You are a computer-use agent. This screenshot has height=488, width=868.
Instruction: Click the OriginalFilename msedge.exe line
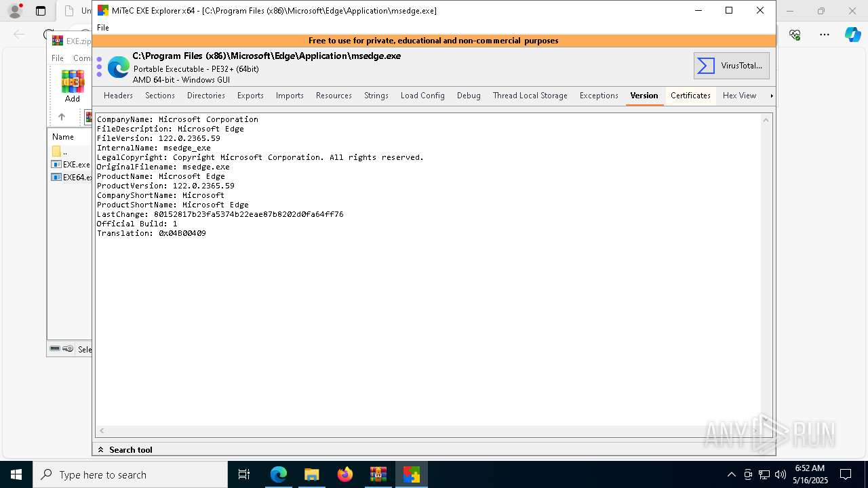click(163, 167)
